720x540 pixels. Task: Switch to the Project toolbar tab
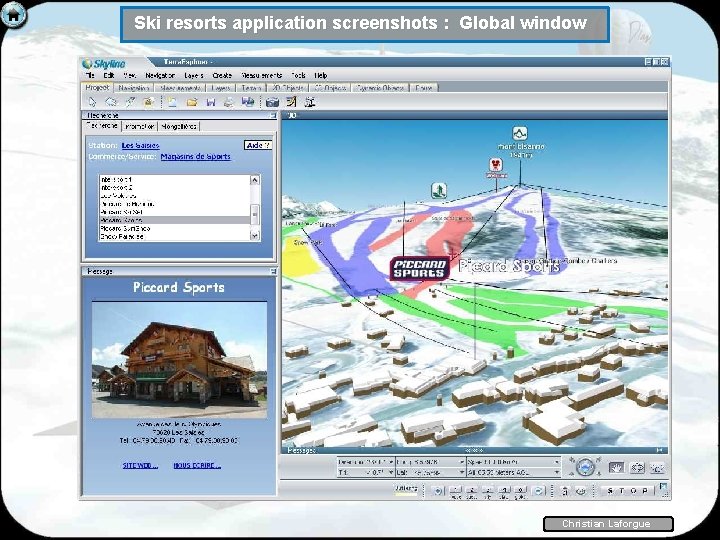click(x=97, y=87)
